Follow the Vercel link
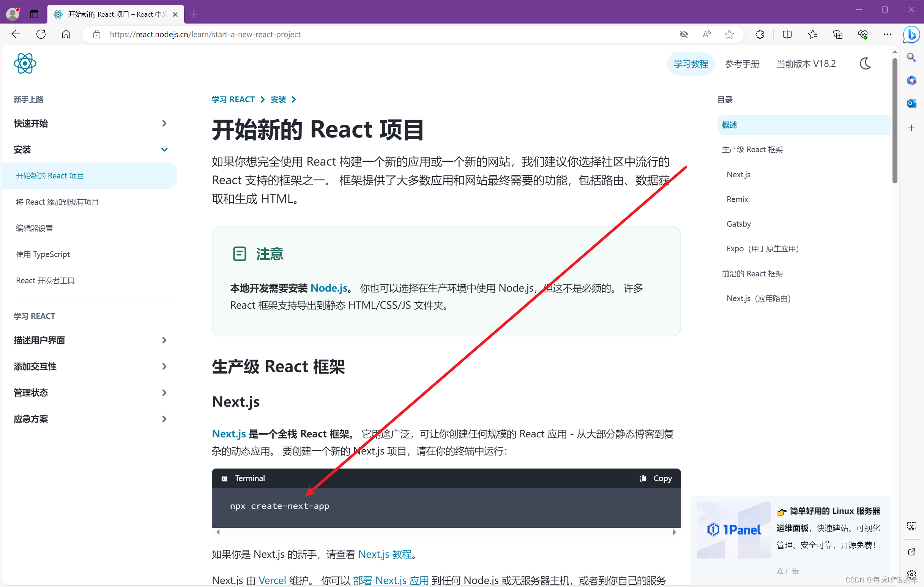The width and height of the screenshot is (924, 587). point(272,580)
